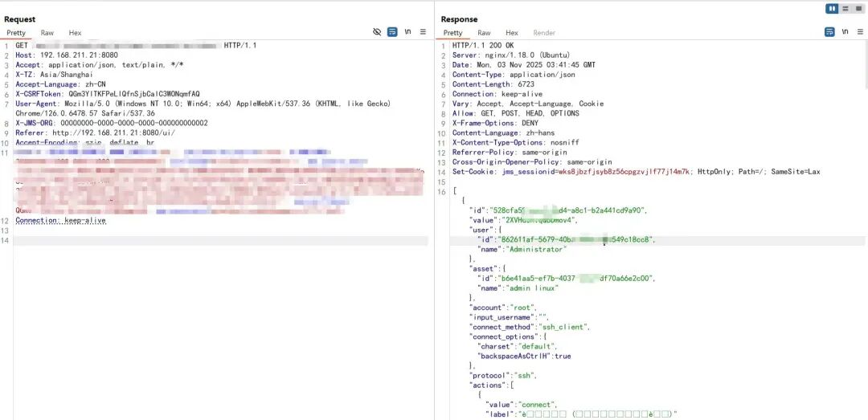Select the Raw tab in Response
The height and width of the screenshot is (420, 868).
click(484, 33)
